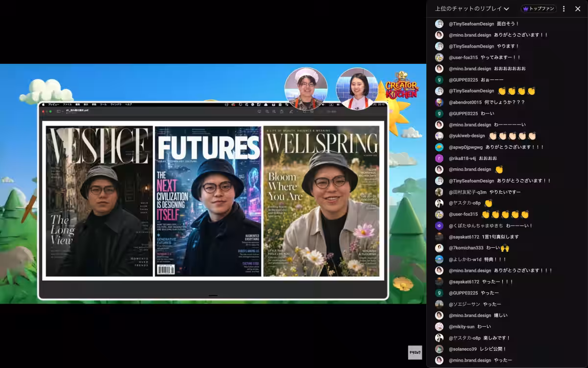
Task: Expand the 上位のチャットのリプレイ dropdown
Action: pos(472,8)
